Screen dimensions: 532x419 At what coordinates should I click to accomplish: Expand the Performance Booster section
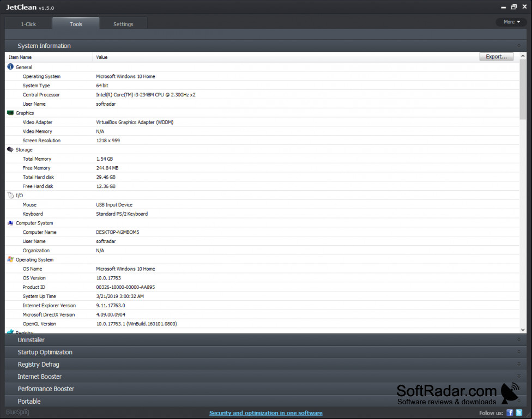265,389
